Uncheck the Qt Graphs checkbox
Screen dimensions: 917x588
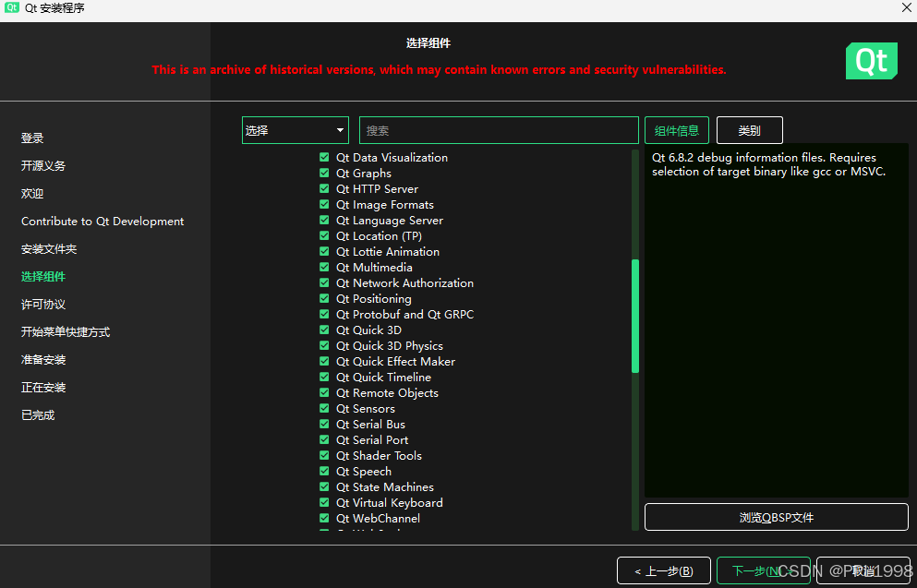click(x=324, y=173)
